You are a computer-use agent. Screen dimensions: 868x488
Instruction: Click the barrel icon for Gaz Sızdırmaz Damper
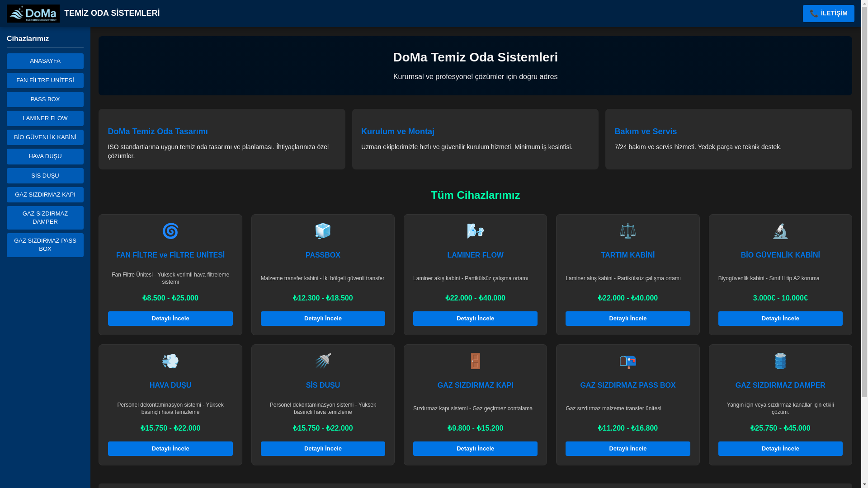pos(780,361)
